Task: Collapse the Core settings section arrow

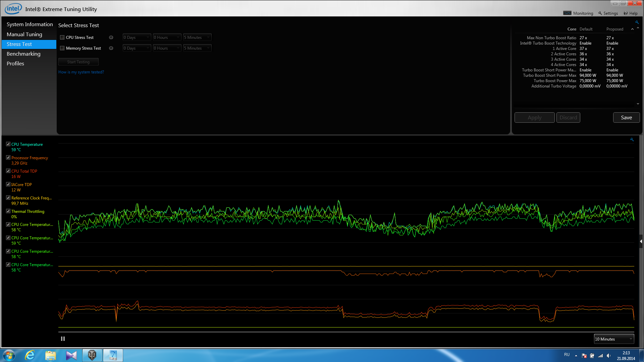Action: [x=632, y=29]
